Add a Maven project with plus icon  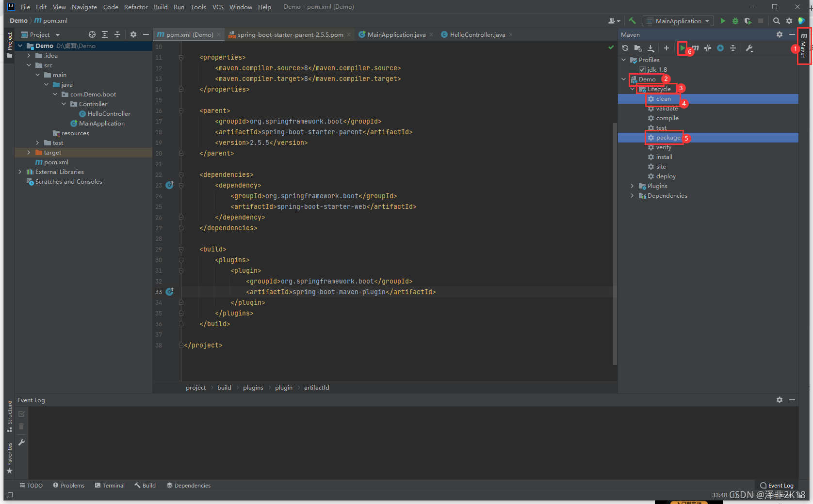(667, 48)
